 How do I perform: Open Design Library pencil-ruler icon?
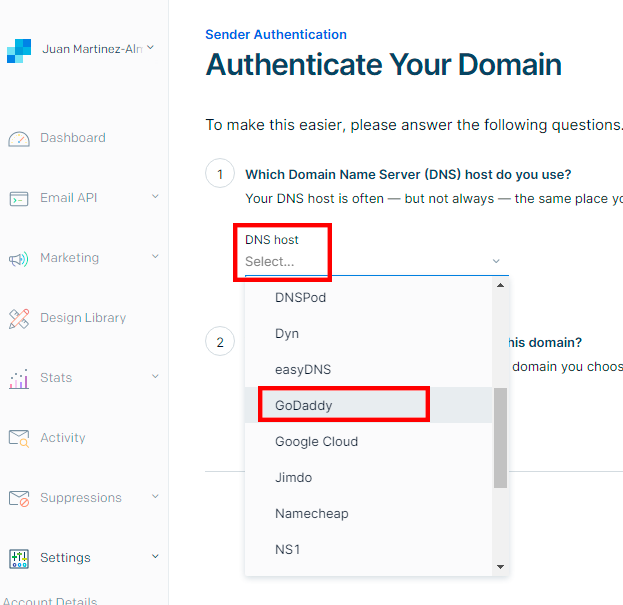pos(19,319)
